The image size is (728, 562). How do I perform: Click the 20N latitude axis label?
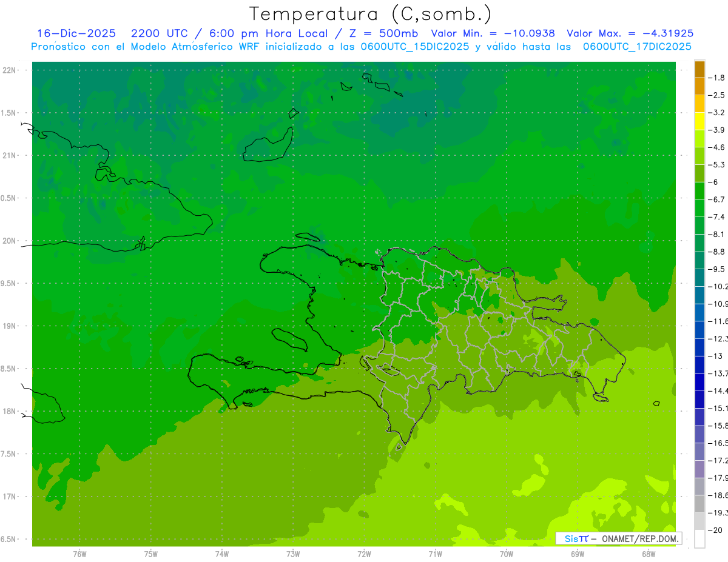8,241
